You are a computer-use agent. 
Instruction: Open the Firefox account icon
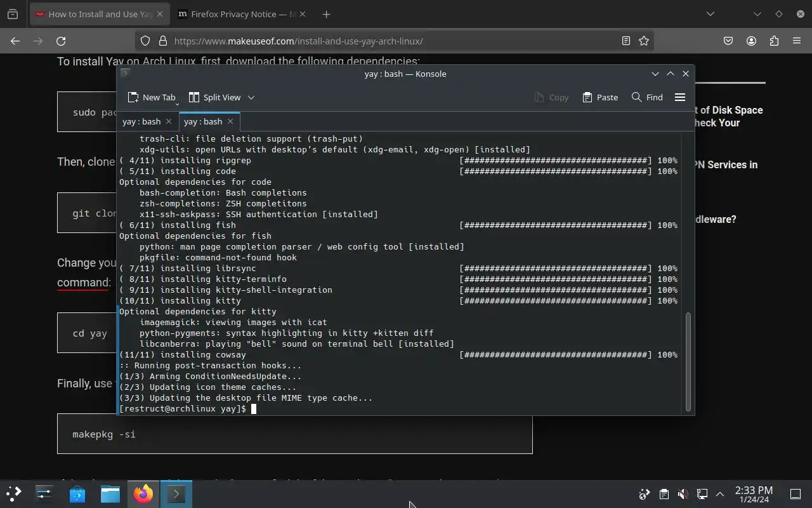751,41
